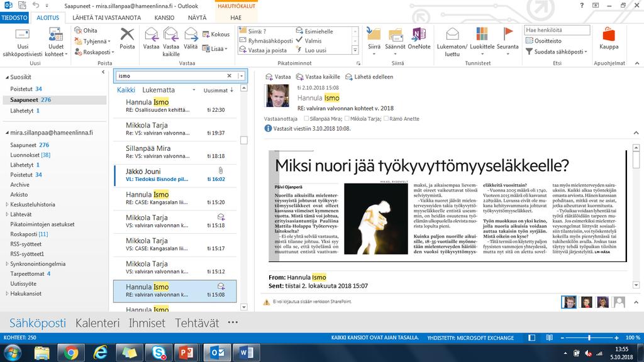
Task: Toggle Sillanpää Mira recipient checkbox
Action: (306, 118)
